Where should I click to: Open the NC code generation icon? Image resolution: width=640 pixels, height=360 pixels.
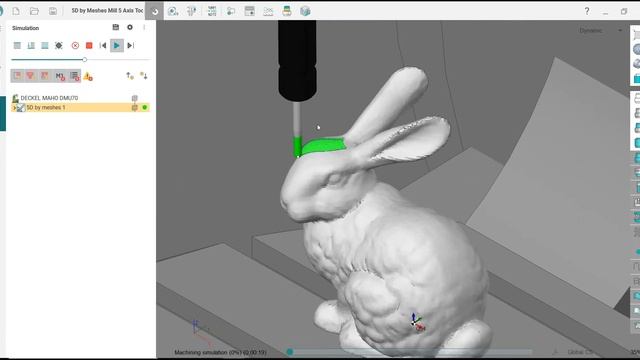click(212, 11)
